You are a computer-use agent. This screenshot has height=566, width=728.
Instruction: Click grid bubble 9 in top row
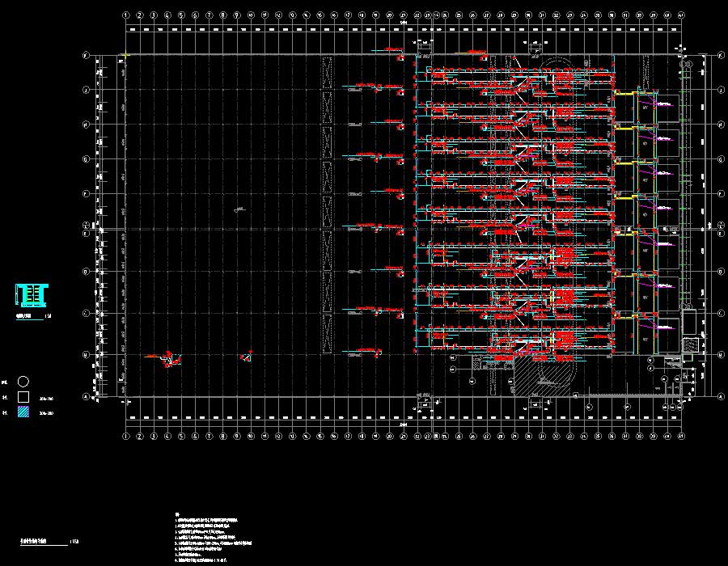(237, 15)
